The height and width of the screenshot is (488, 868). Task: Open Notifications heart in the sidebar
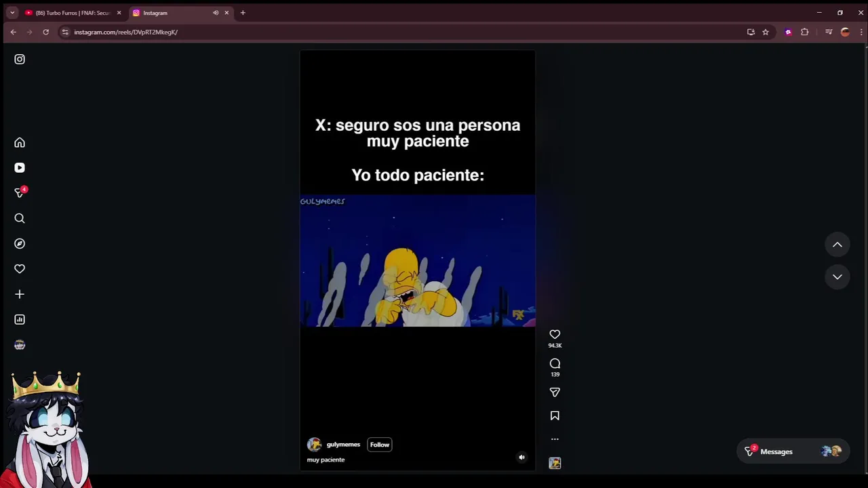pyautogui.click(x=20, y=269)
